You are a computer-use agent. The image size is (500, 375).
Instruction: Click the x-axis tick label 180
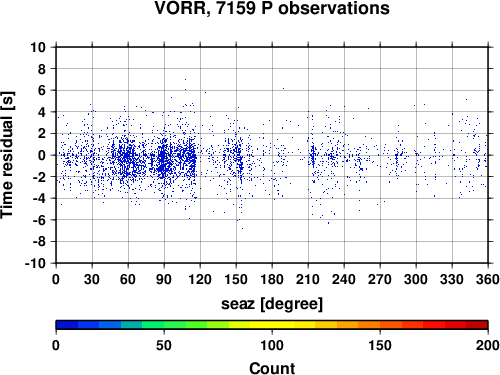(272, 279)
